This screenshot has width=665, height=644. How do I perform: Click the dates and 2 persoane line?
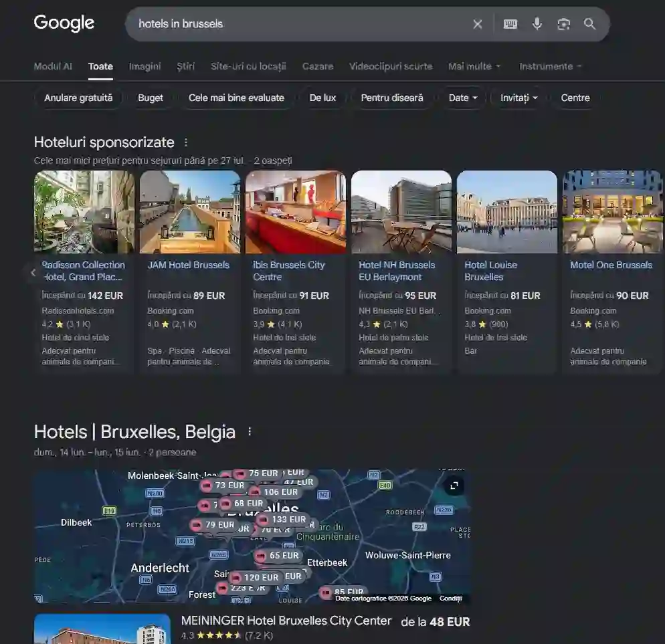(x=115, y=452)
